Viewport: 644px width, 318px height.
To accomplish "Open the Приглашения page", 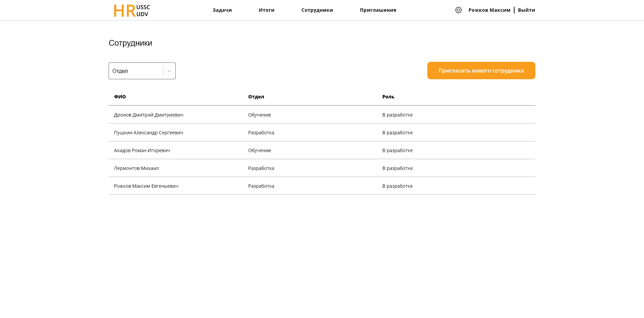I will coord(378,10).
